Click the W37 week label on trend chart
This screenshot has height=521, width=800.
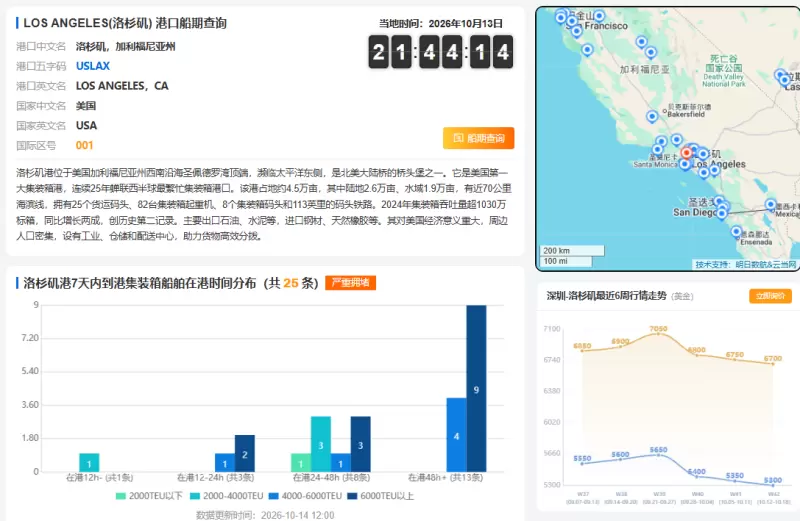(x=583, y=494)
